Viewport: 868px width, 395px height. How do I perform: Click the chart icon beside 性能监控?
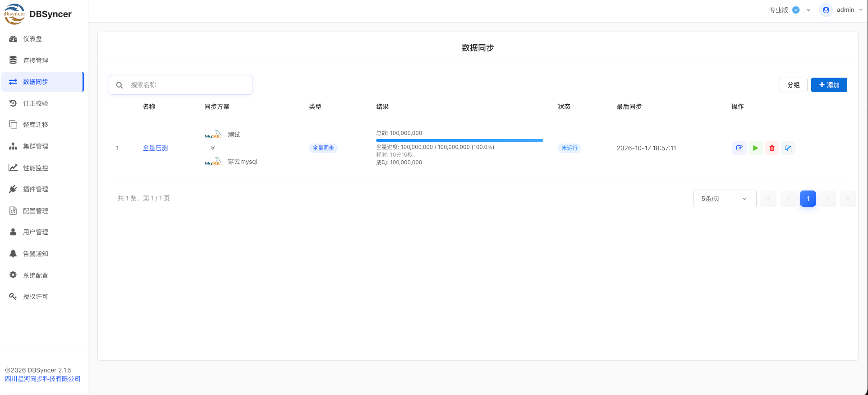13,167
